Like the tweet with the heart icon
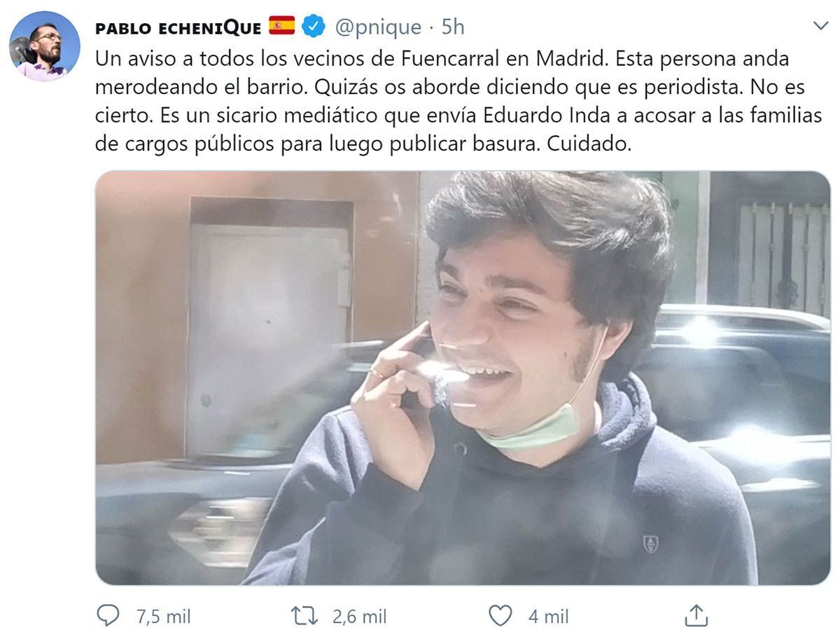This screenshot has width=840, height=634. (x=500, y=616)
